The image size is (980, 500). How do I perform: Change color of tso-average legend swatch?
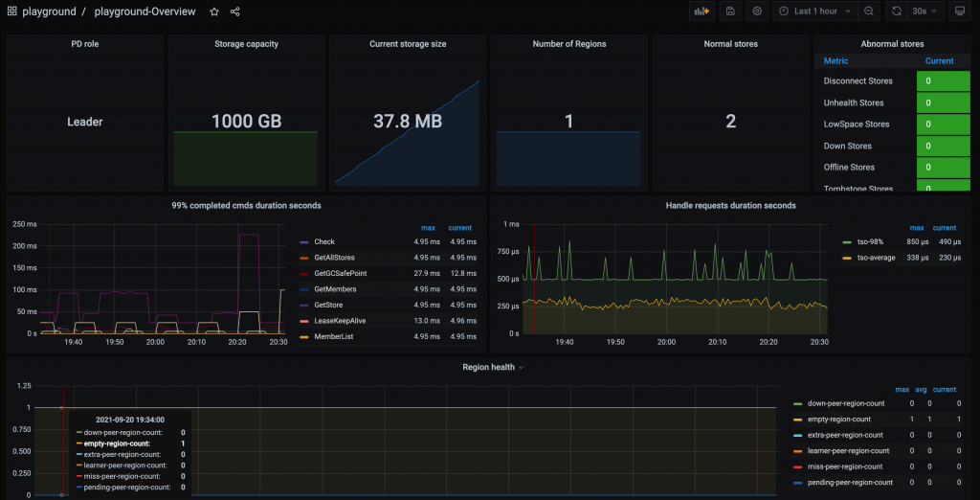tap(848, 258)
